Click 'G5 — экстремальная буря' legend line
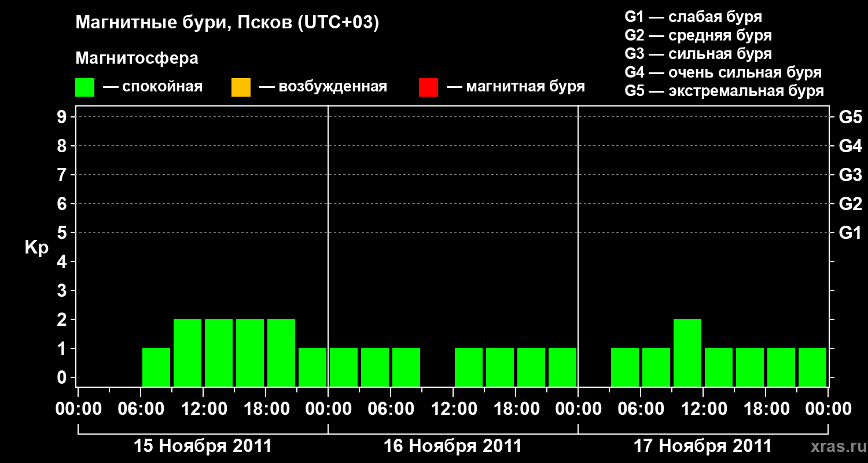 click(x=724, y=91)
